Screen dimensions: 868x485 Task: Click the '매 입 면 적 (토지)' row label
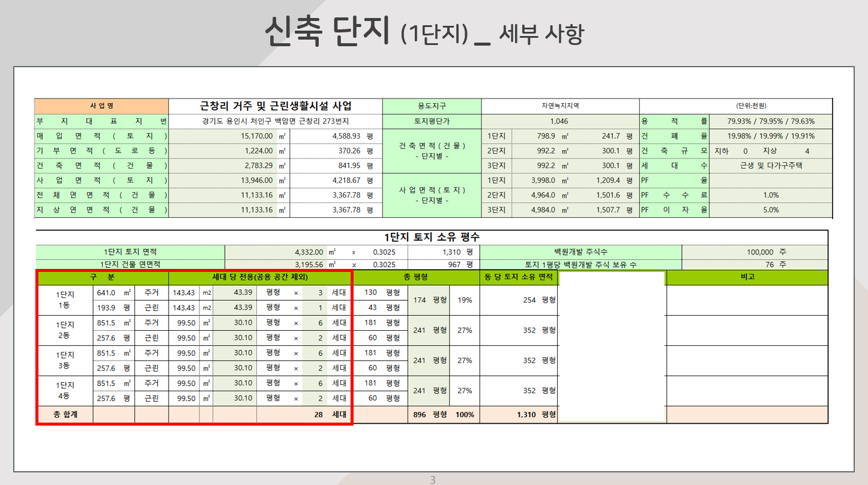[x=101, y=136]
